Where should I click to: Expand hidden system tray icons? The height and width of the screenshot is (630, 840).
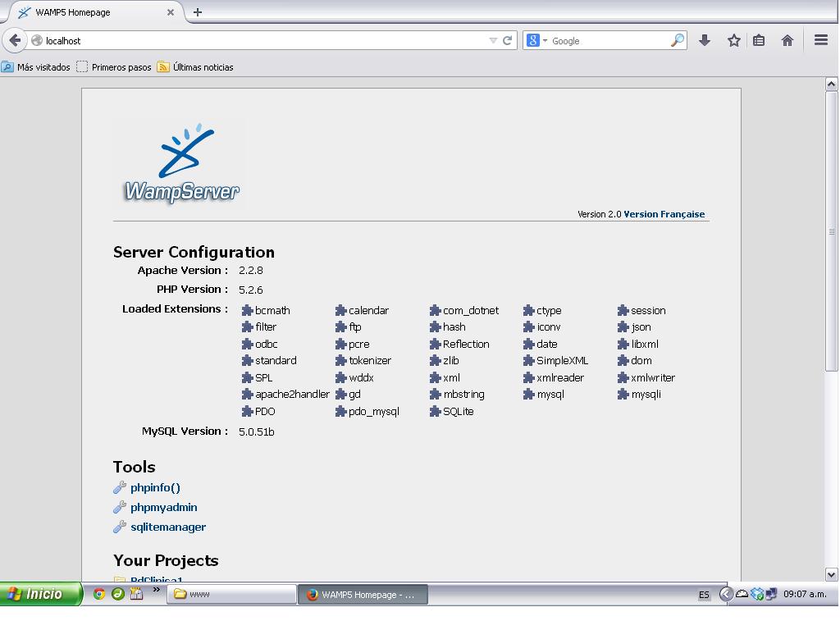pos(726,594)
